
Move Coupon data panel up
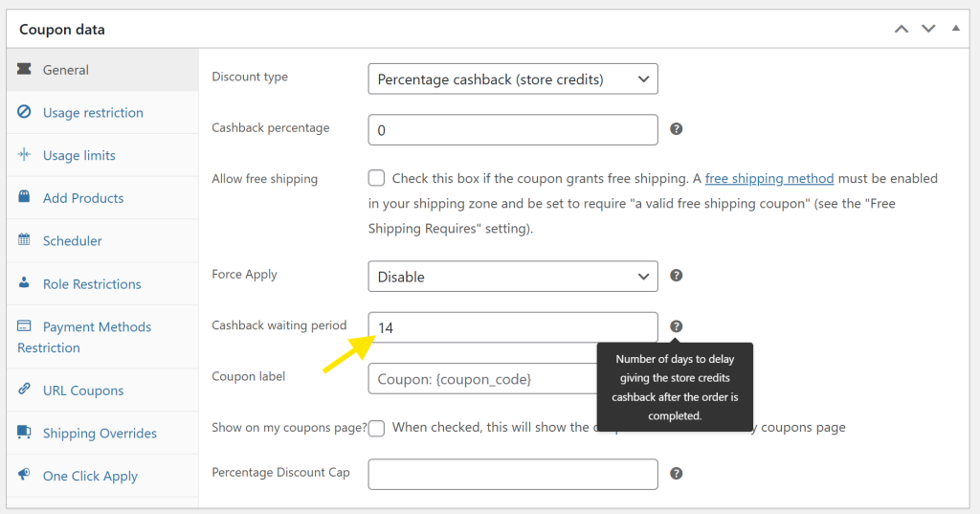pos(902,29)
